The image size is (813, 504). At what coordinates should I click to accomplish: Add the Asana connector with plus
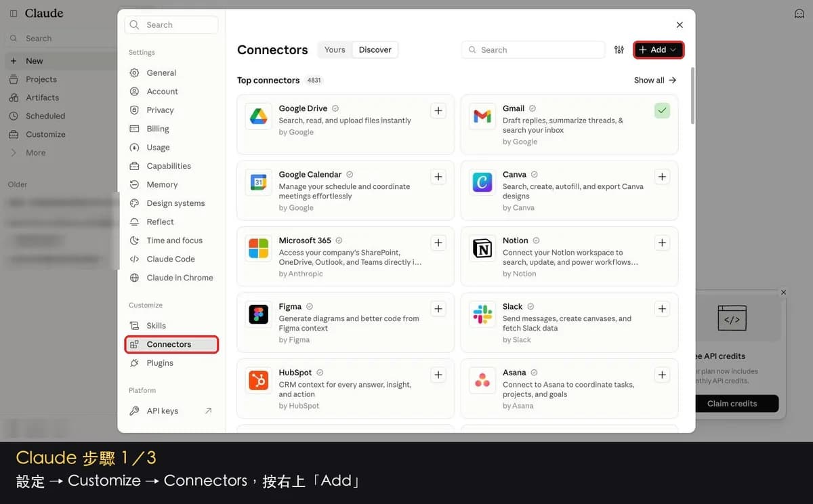click(662, 375)
